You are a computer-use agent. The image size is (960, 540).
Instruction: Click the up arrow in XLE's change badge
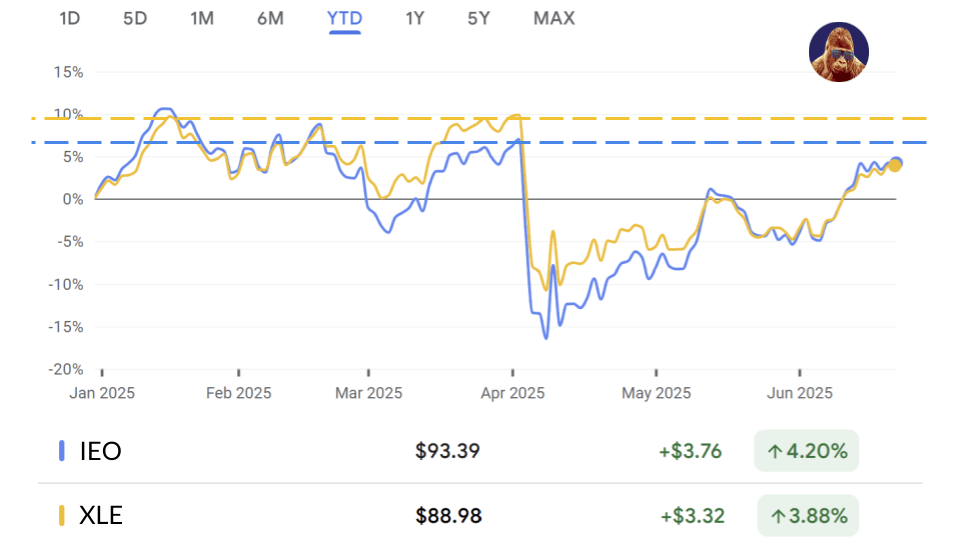[x=777, y=516]
